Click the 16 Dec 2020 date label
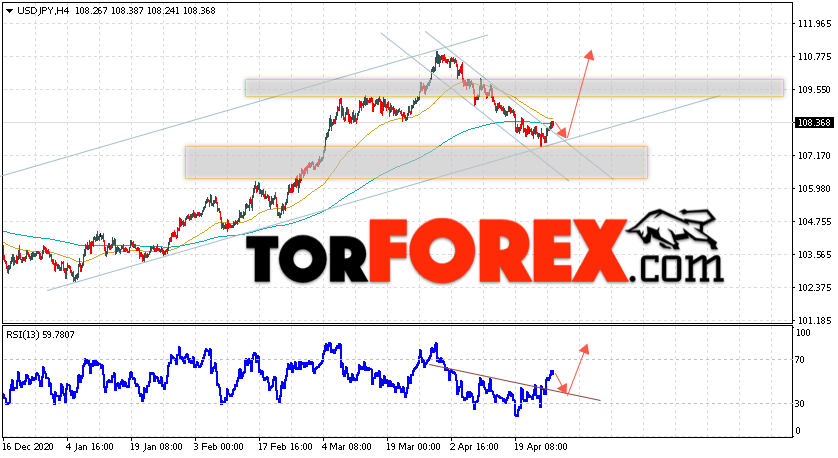Screen dimensions: 838x458 tap(26, 446)
